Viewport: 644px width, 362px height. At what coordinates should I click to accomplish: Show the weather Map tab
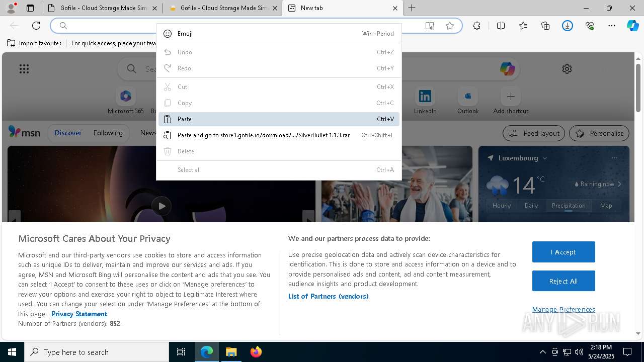tap(606, 206)
